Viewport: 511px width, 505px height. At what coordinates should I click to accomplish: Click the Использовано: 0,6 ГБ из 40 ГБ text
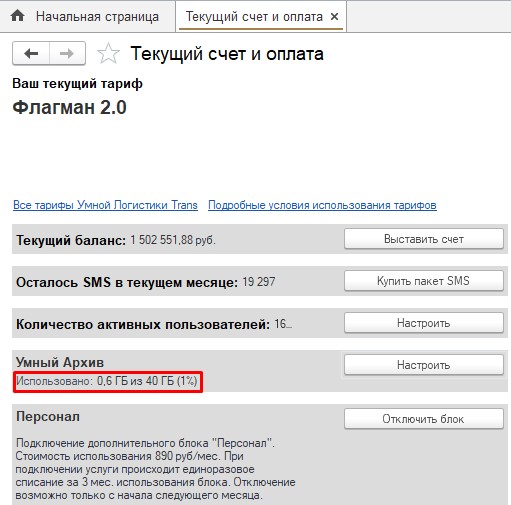107,381
